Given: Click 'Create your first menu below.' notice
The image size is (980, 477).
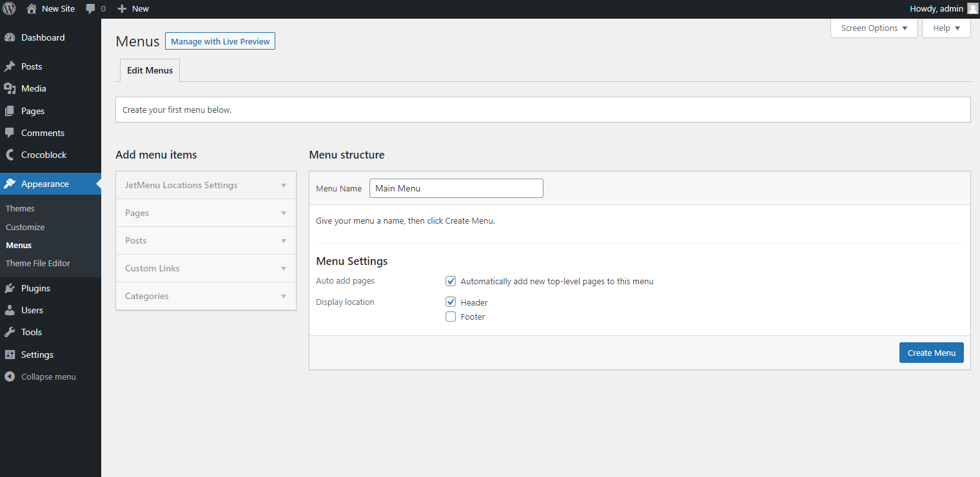Looking at the screenshot, I should (177, 110).
